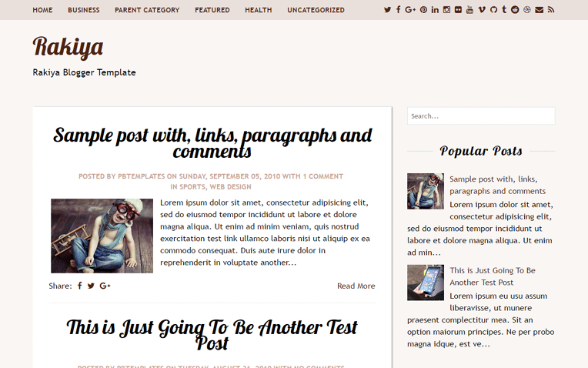Open the '1 Comment' link
This screenshot has height=368, width=588.
(x=323, y=176)
